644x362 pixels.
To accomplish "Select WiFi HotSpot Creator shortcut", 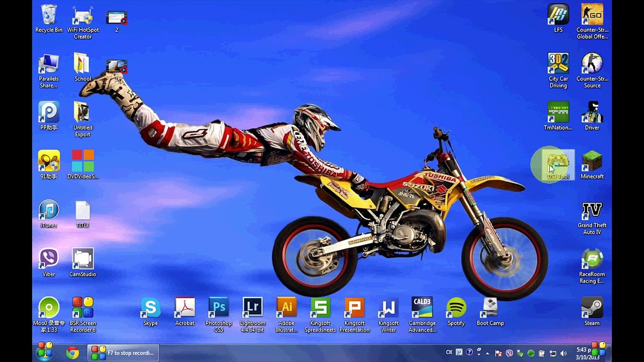I will point(83,22).
